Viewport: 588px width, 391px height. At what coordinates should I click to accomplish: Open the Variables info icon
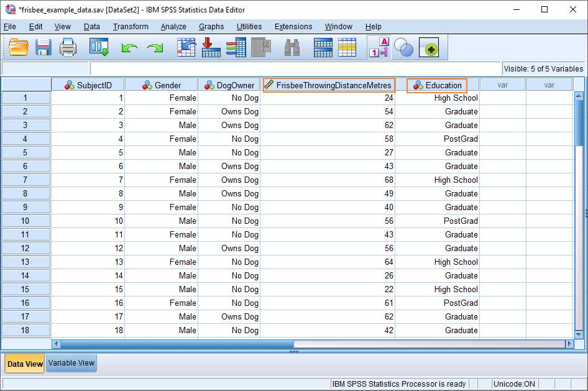tap(236, 48)
